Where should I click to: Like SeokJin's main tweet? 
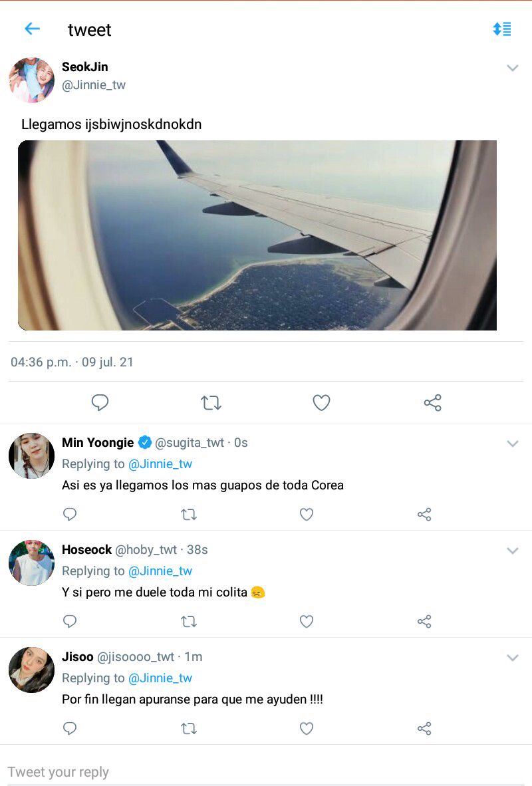click(321, 402)
